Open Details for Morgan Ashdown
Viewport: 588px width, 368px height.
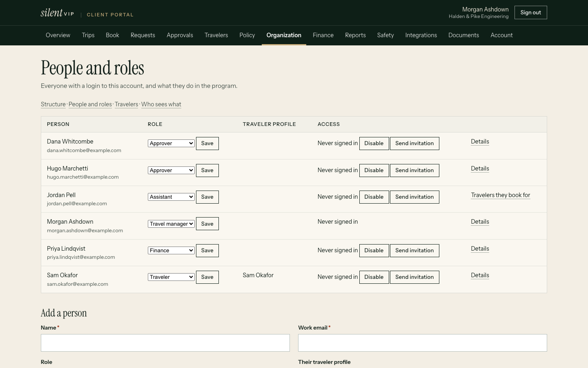tap(480, 222)
